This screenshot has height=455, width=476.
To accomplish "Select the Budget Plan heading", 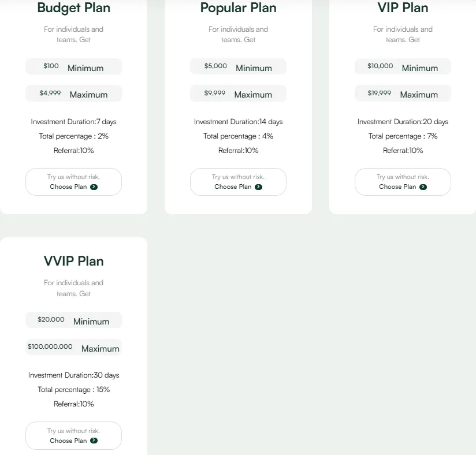I will pos(73,8).
